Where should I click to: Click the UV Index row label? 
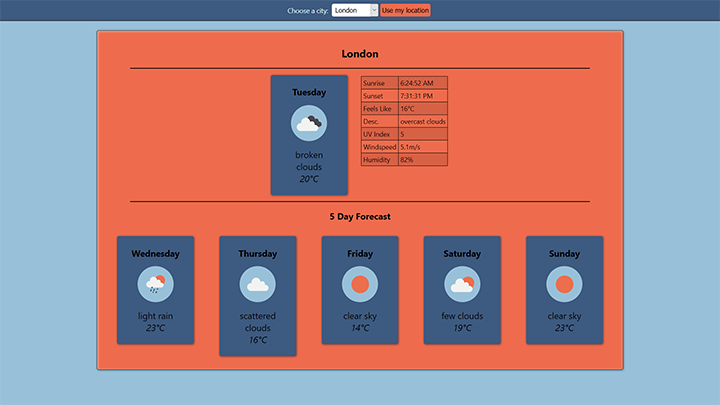tap(379, 134)
